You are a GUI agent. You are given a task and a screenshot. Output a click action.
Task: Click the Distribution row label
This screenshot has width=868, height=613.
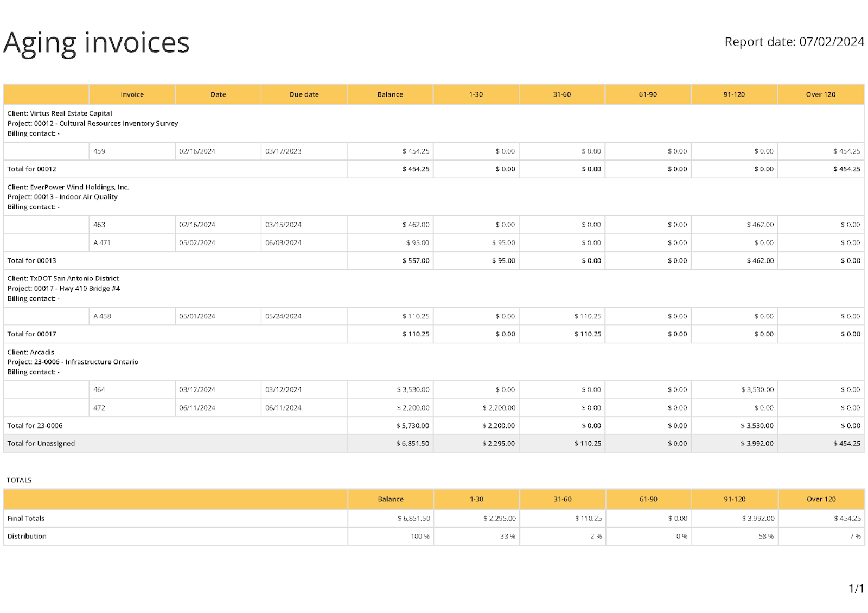tap(27, 537)
